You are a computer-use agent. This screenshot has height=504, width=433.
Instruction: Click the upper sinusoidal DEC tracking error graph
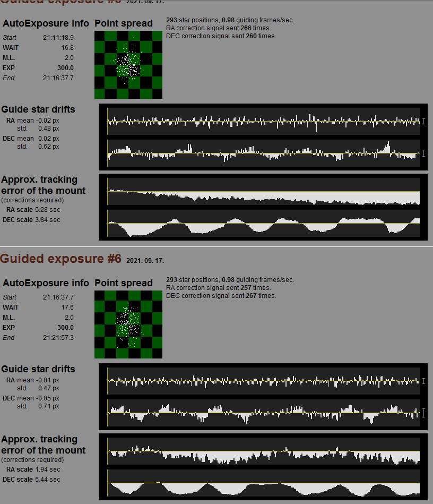pyautogui.click(x=263, y=224)
